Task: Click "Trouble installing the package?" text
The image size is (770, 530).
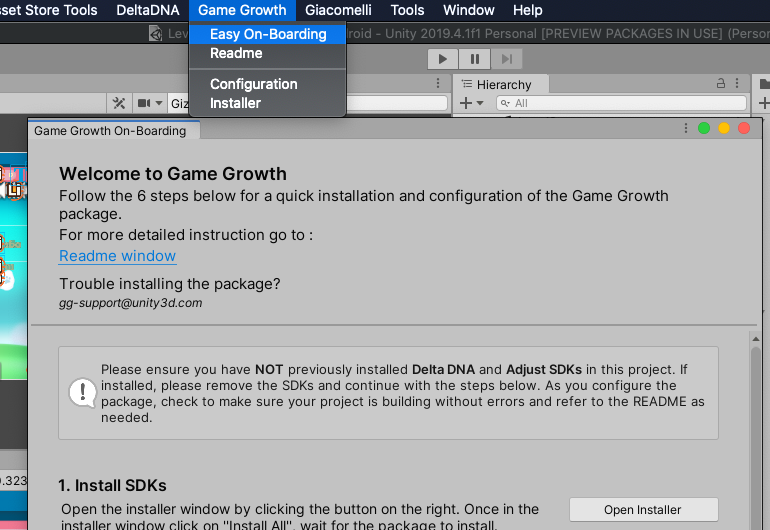Action: coord(170,284)
